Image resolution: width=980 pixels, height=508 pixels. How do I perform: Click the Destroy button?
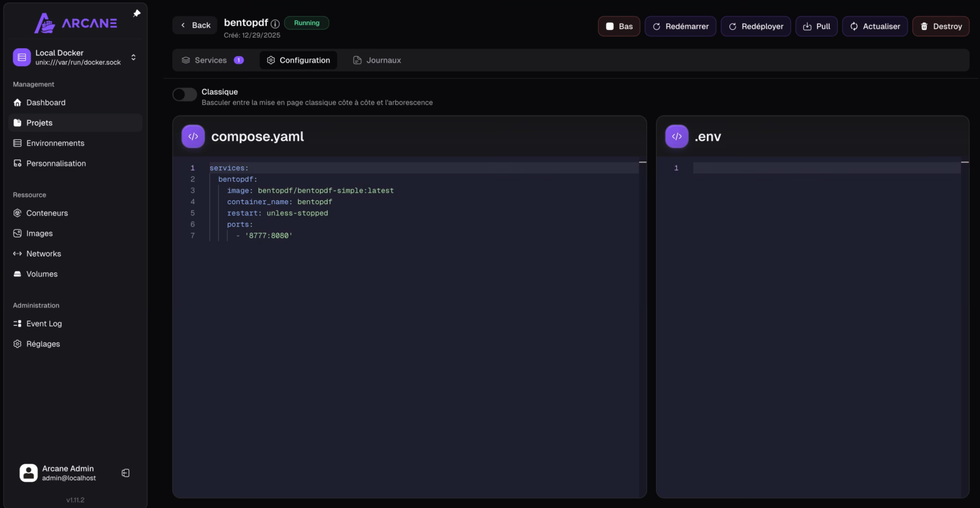tap(941, 26)
